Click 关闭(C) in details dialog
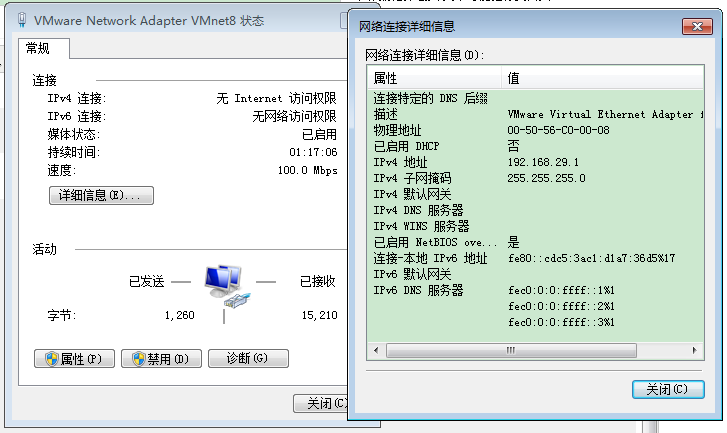 [668, 389]
